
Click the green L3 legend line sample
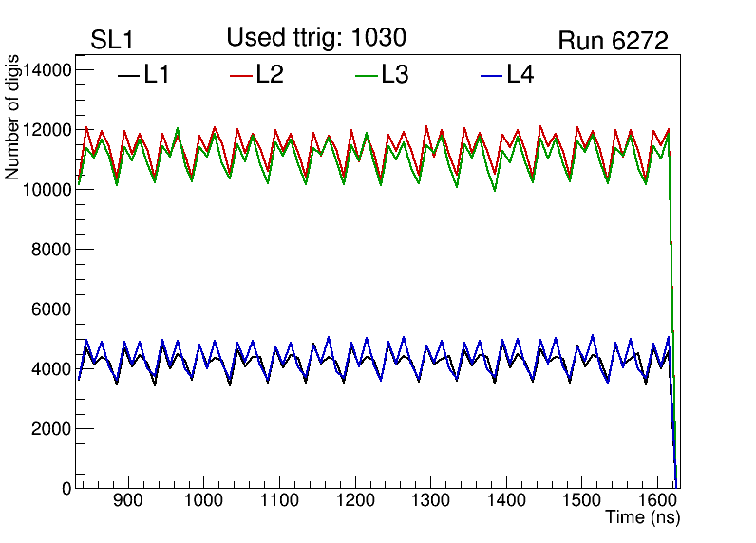(366, 75)
